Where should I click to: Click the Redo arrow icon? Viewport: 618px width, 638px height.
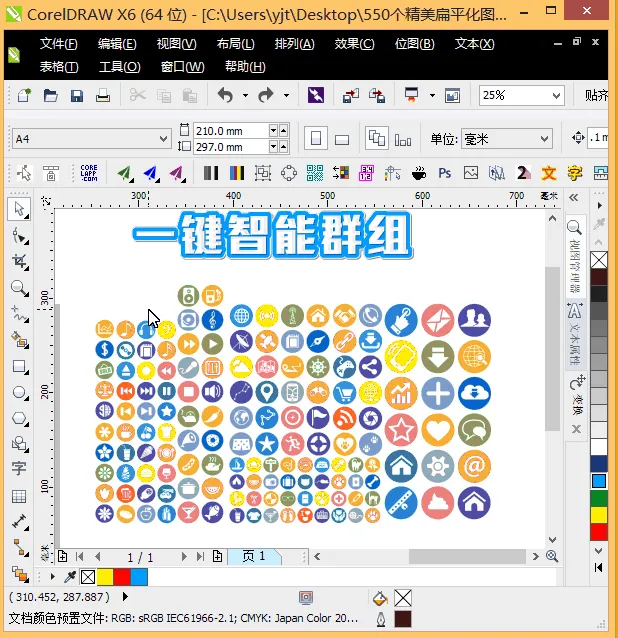tap(266, 96)
